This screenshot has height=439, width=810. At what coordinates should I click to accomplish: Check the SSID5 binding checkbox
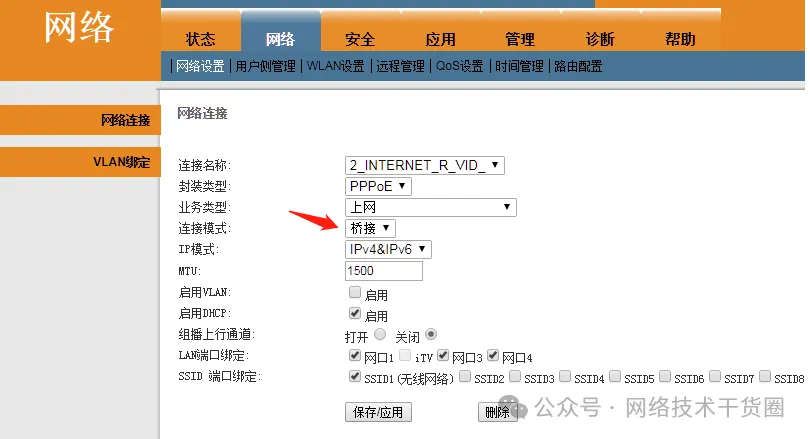point(615,376)
